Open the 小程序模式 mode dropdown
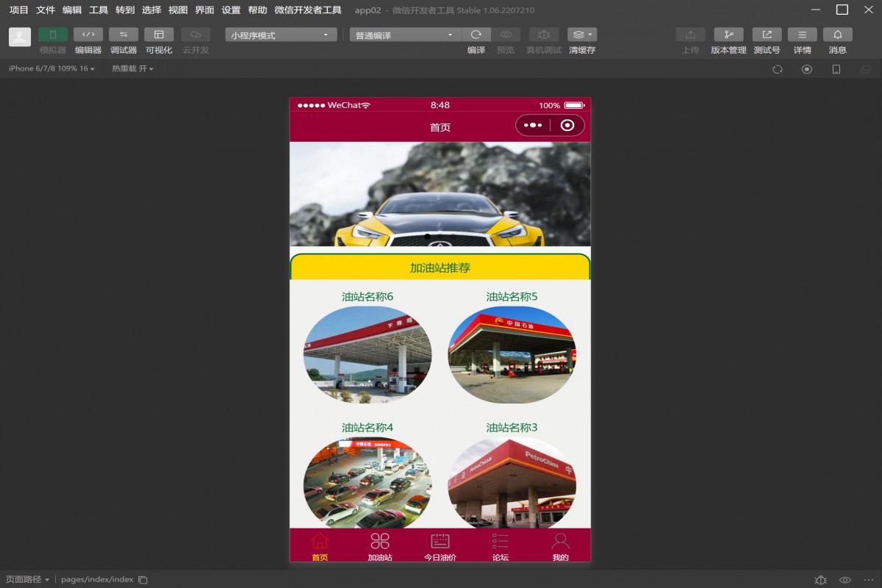 point(281,35)
